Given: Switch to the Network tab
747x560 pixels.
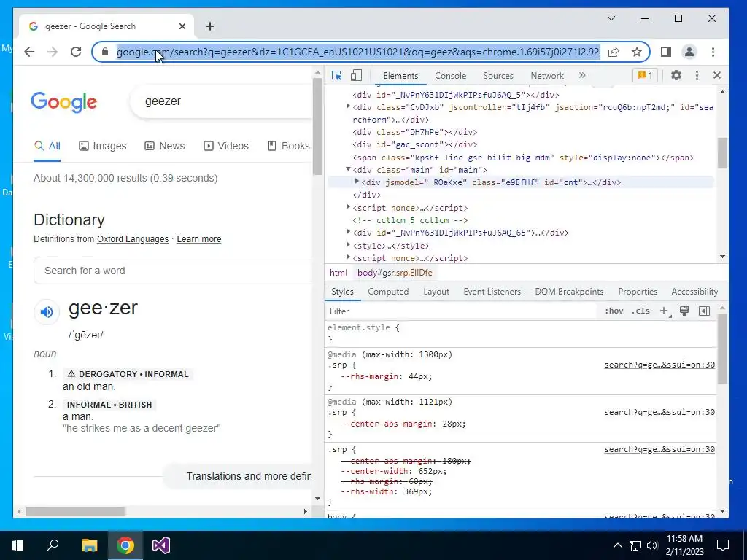Looking at the screenshot, I should 547,76.
